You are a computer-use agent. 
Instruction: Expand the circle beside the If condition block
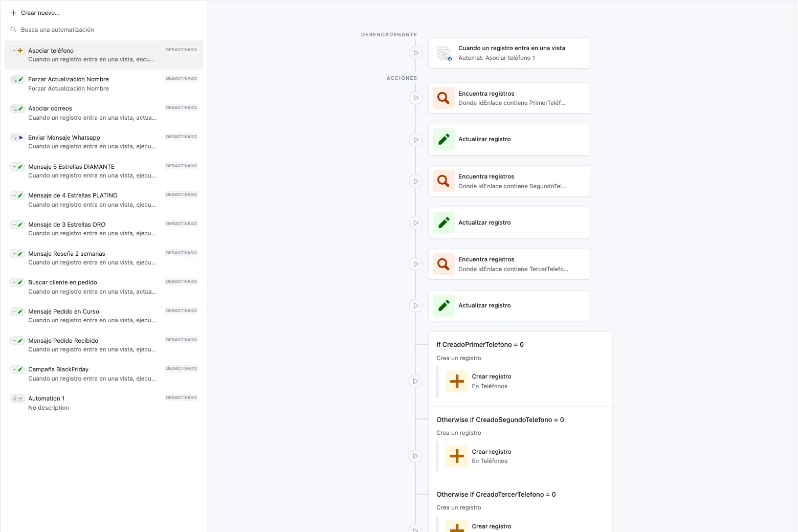415,381
